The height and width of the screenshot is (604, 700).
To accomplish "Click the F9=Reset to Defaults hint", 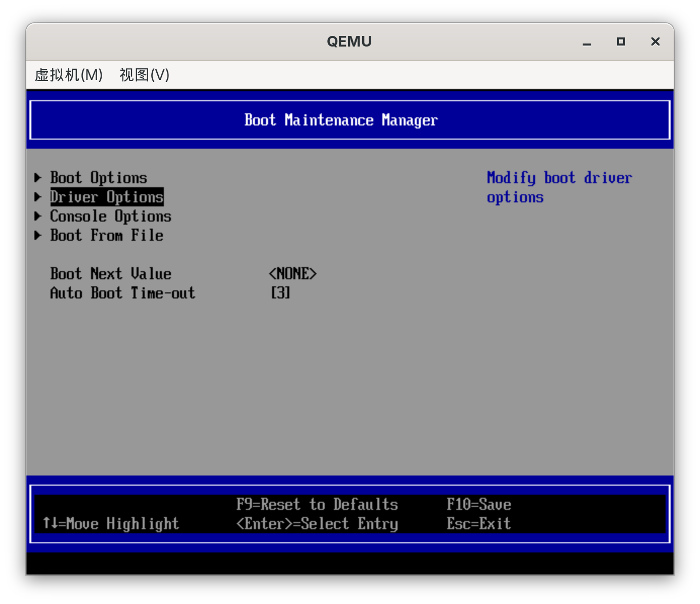I will [x=317, y=504].
